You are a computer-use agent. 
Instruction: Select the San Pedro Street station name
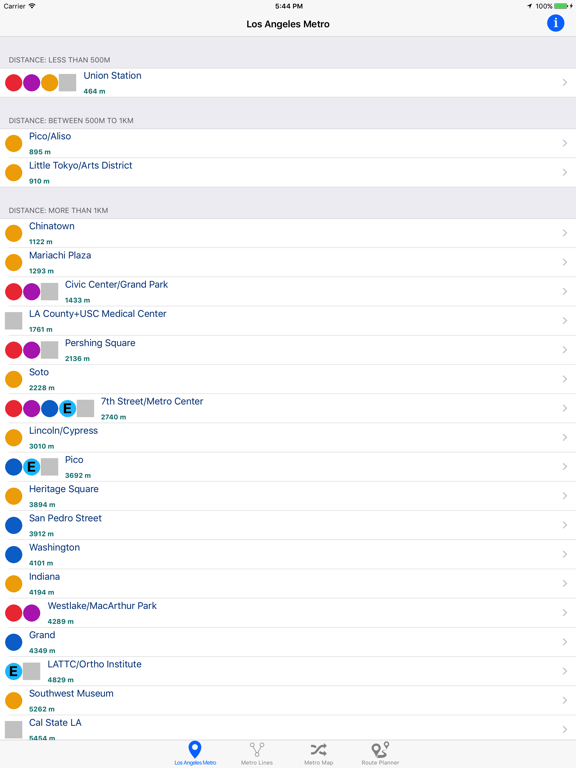click(65, 518)
